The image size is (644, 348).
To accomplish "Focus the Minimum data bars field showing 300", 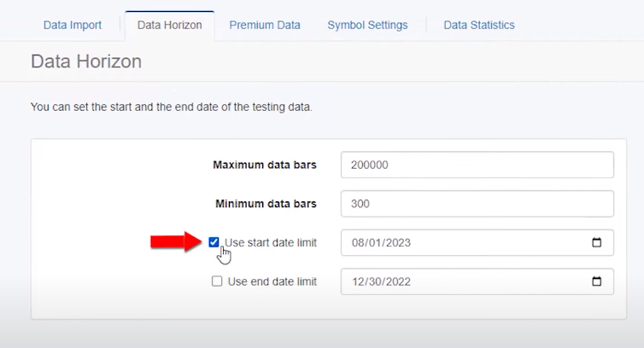I will click(x=477, y=204).
